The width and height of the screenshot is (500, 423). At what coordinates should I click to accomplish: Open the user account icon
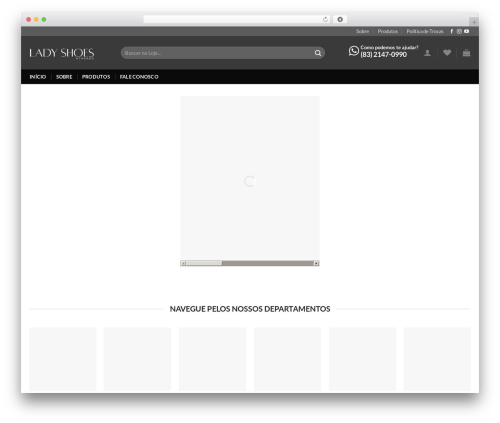click(427, 53)
